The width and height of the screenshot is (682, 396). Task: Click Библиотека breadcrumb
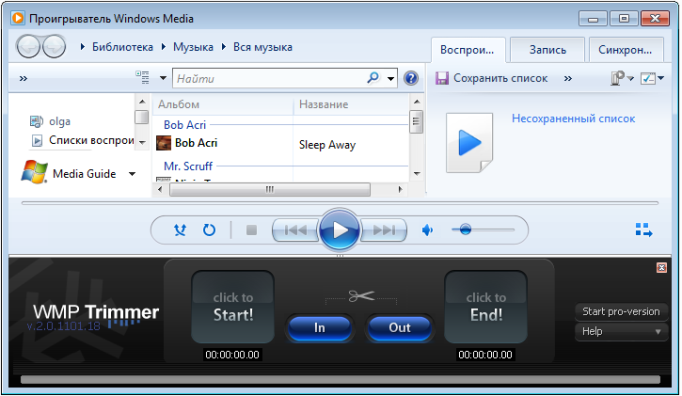(123, 47)
